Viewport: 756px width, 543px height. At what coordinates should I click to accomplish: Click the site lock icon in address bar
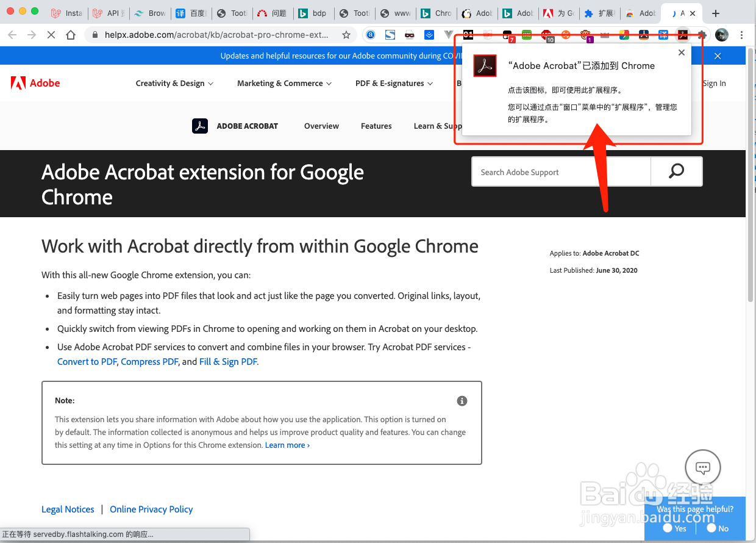click(x=94, y=35)
